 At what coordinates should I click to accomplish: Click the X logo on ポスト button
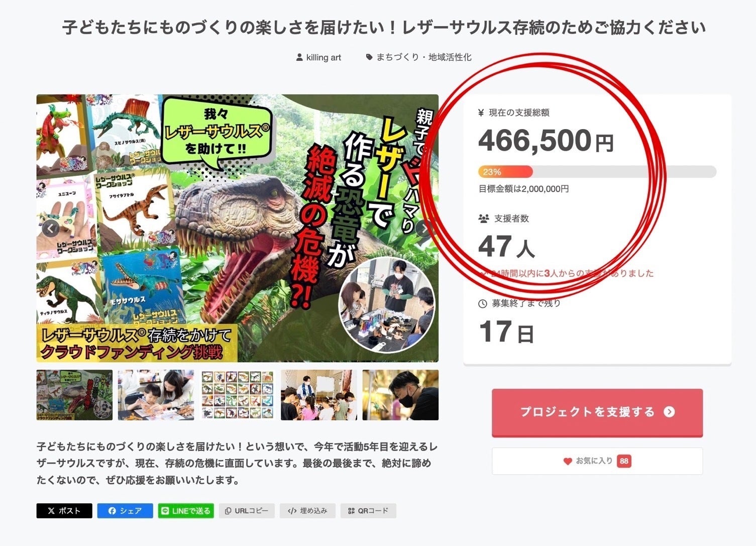point(51,511)
